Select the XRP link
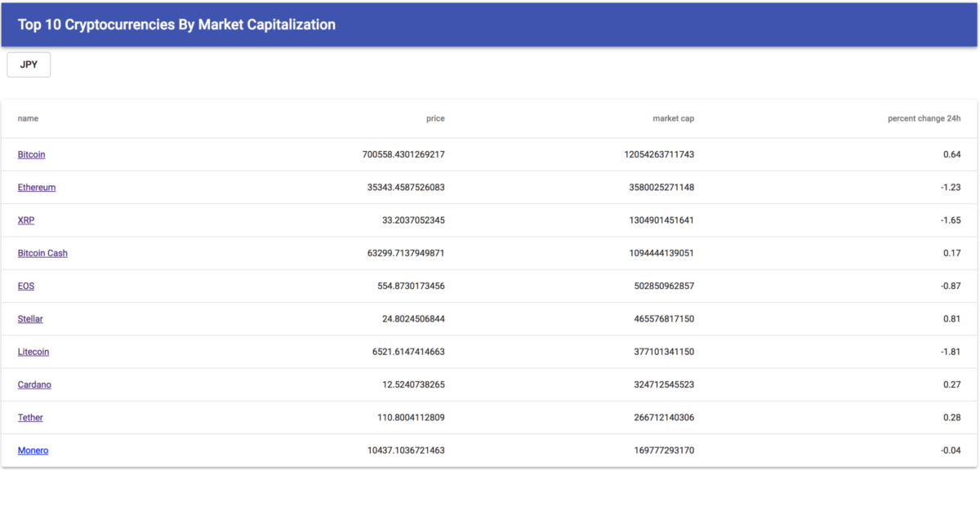The image size is (980, 524). [26, 220]
